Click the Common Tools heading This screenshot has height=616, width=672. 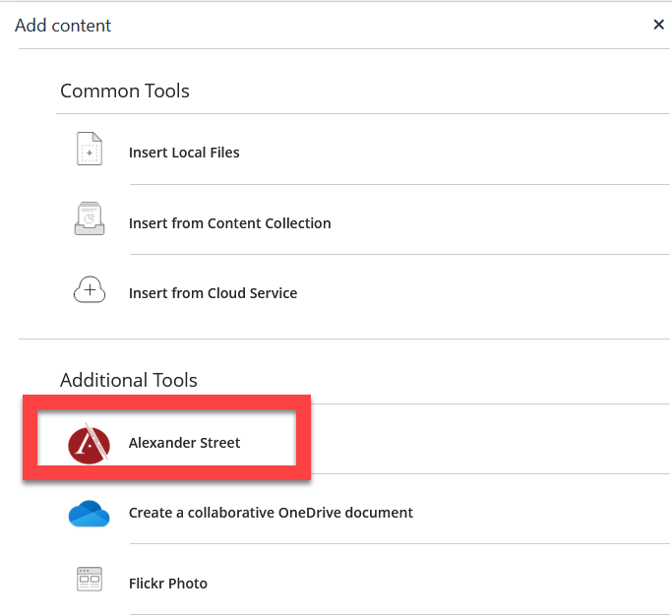point(125,91)
